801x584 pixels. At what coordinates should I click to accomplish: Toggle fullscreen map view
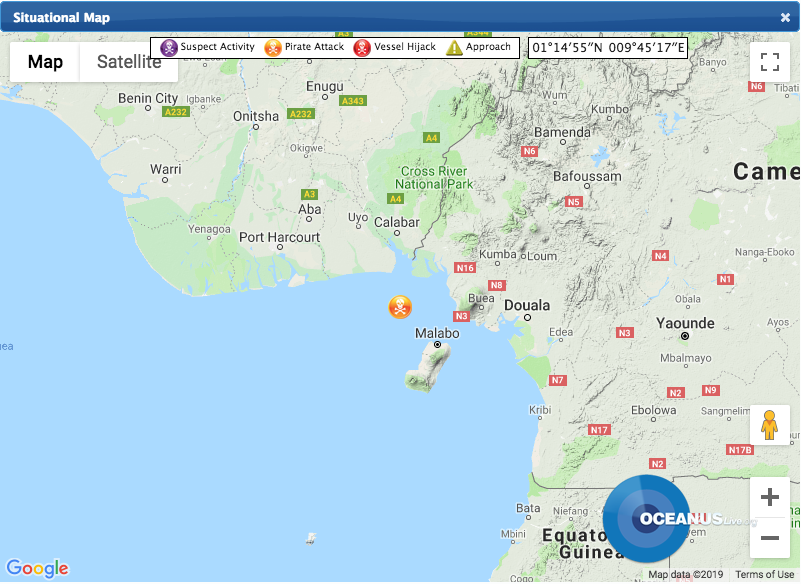(x=769, y=62)
